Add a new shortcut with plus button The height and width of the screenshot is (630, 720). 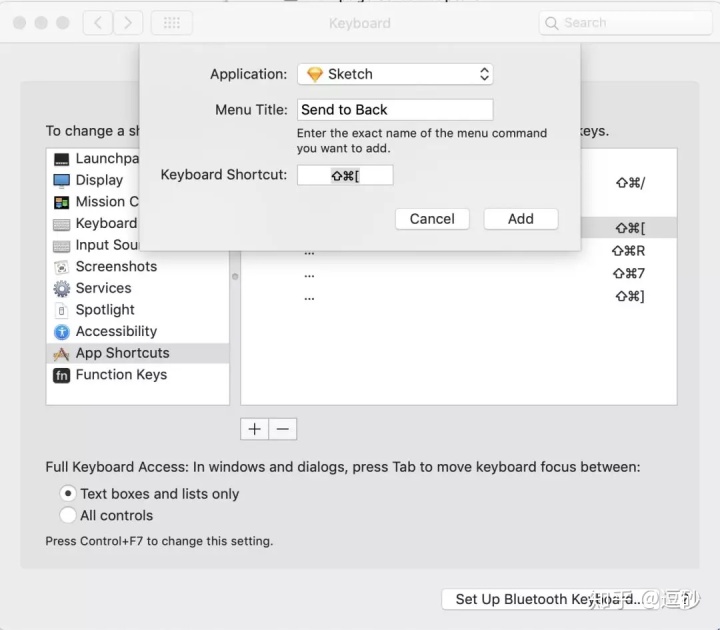click(254, 429)
